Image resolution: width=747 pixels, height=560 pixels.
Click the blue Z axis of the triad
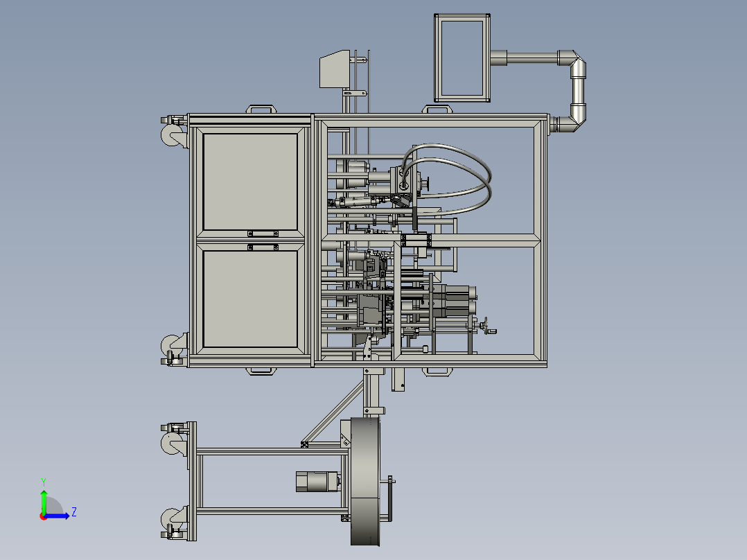click(58, 515)
